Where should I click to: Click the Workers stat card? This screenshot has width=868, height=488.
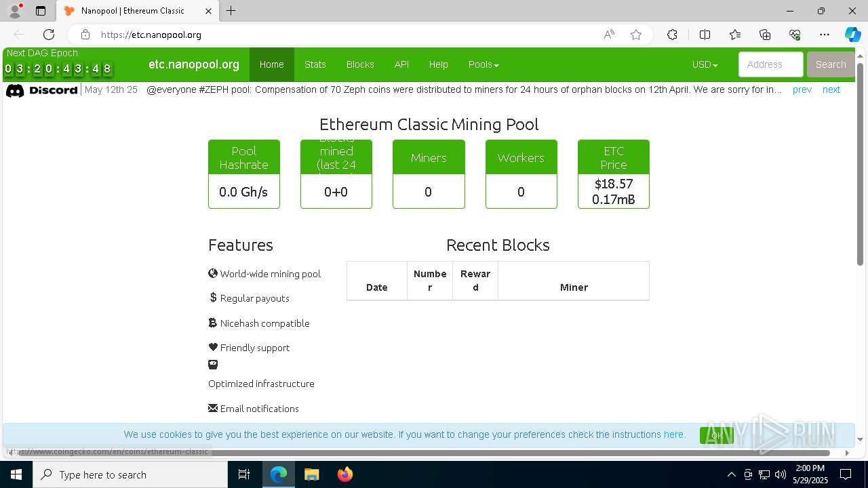click(521, 174)
